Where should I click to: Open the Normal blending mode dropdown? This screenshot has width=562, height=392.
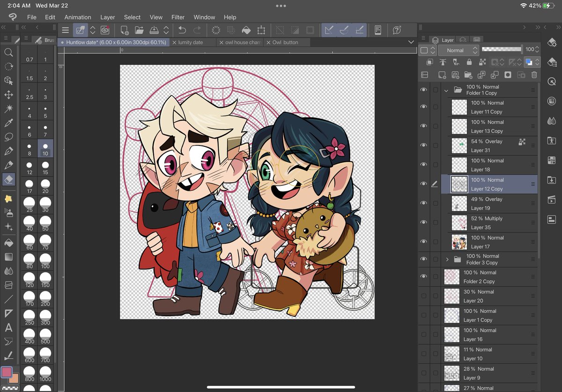(459, 50)
